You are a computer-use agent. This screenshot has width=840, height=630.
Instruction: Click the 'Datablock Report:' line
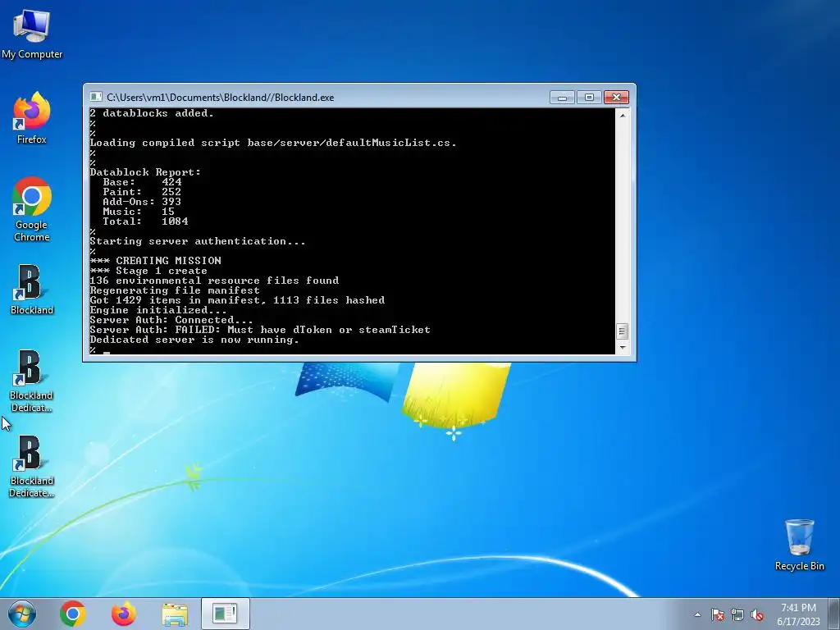(x=145, y=172)
